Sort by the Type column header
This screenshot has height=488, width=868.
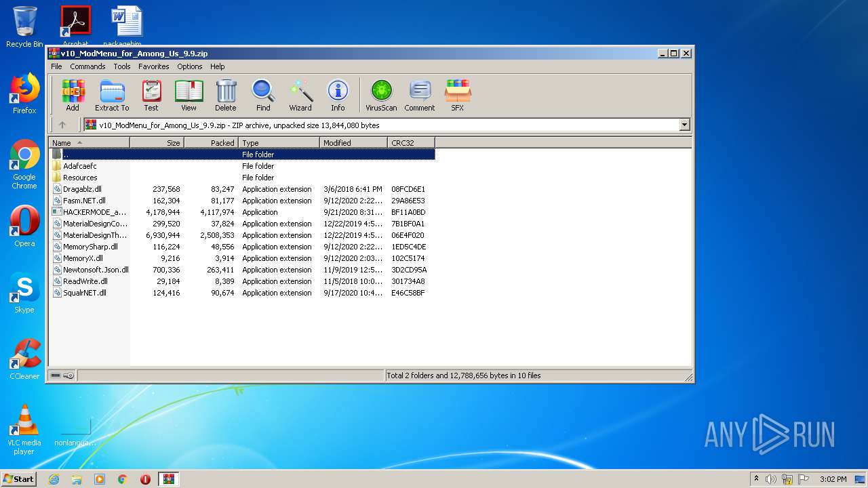(279, 142)
